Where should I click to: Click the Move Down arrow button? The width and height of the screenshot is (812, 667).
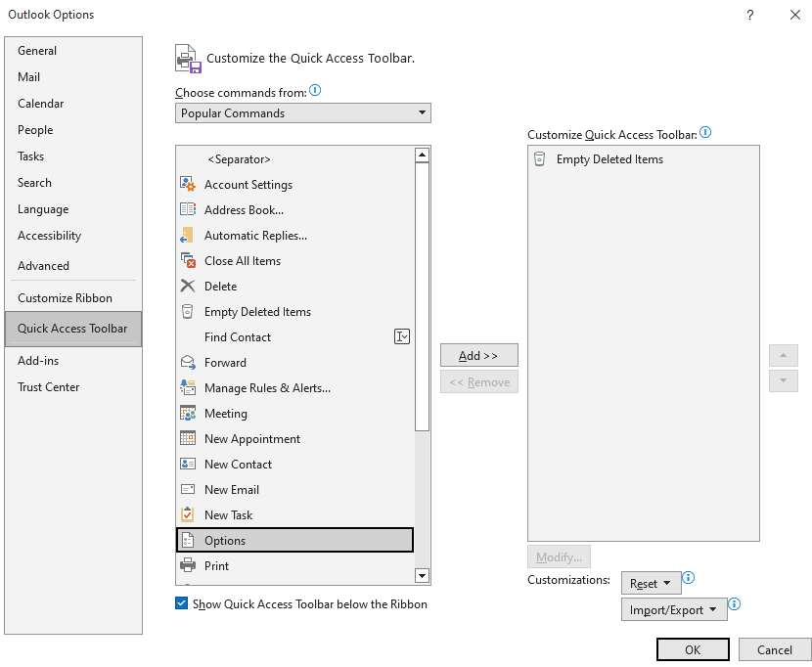[783, 381]
